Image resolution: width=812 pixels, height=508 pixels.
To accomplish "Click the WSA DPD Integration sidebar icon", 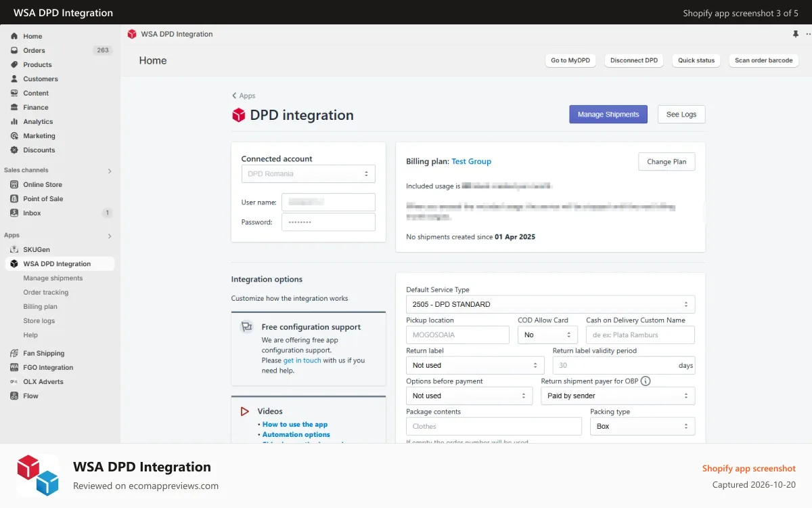I will (14, 263).
